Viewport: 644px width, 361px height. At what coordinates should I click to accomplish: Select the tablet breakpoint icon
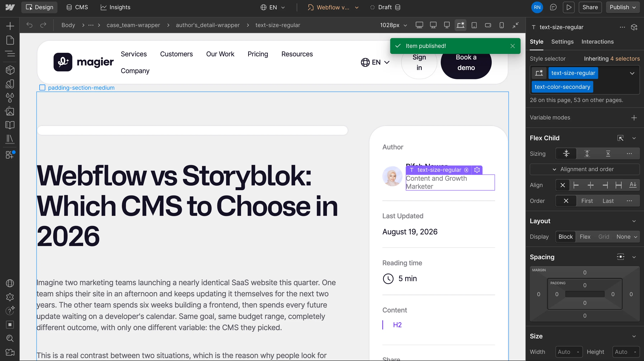(x=474, y=25)
